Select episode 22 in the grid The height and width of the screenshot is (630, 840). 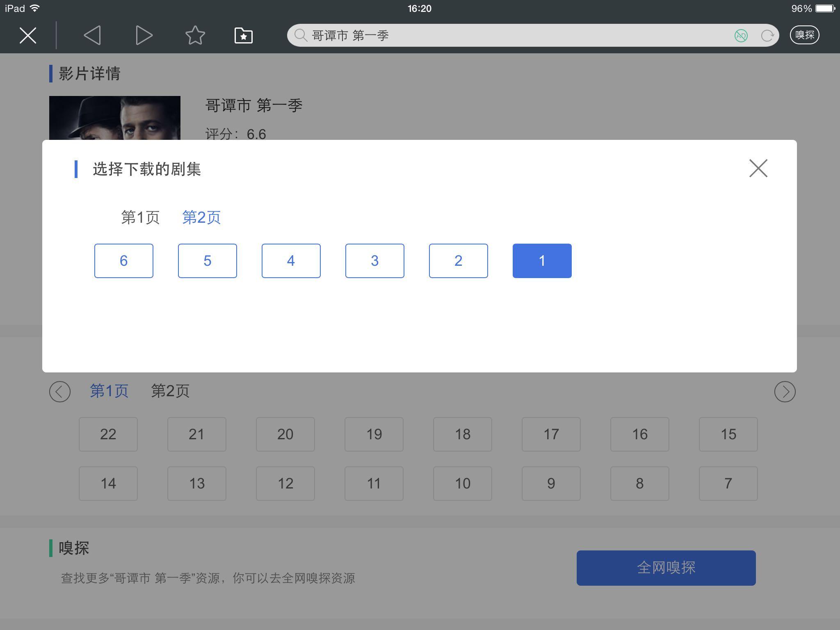pyautogui.click(x=108, y=434)
